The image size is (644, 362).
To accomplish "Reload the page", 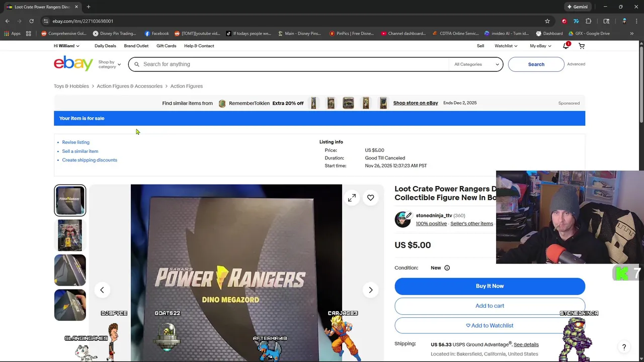I will pos(31,21).
